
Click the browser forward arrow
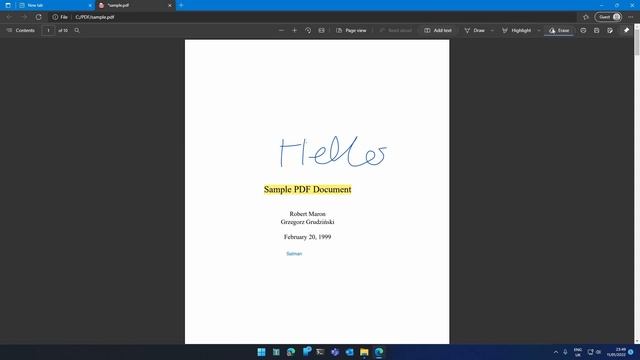coord(24,17)
